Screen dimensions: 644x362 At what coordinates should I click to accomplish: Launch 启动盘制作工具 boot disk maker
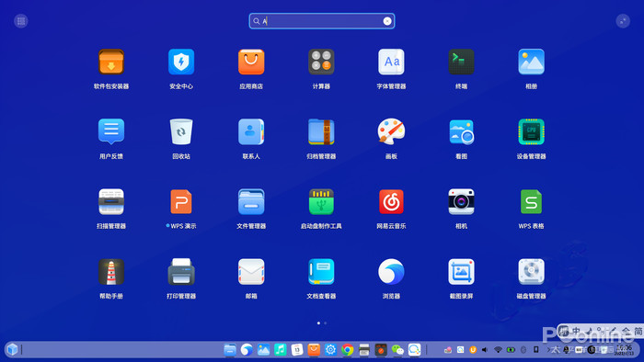[x=321, y=202]
